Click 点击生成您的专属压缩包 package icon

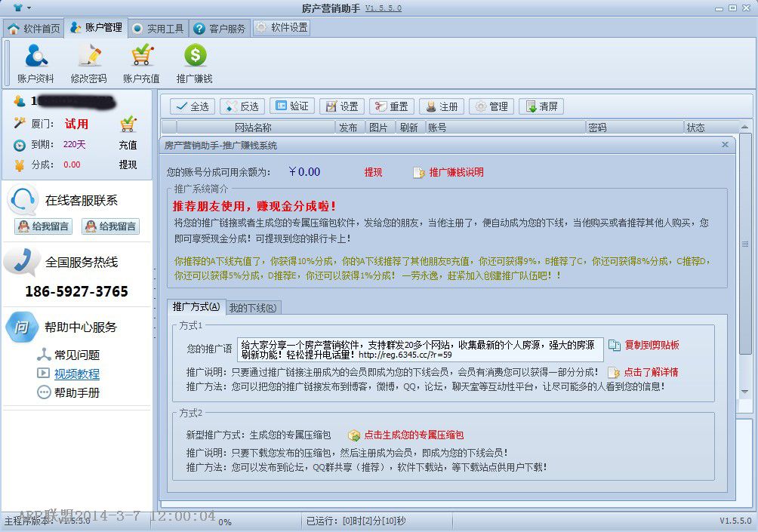coord(354,435)
